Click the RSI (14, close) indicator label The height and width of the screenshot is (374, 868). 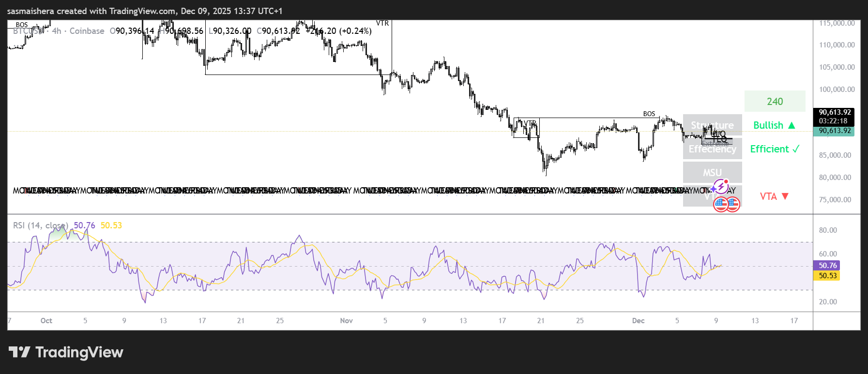coord(41,225)
